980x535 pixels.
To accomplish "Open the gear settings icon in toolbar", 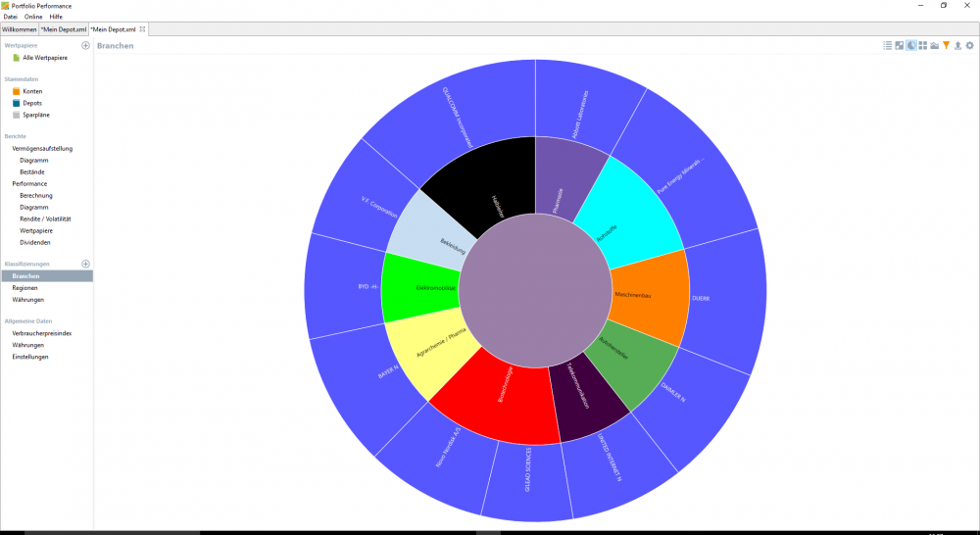I will (x=969, y=46).
